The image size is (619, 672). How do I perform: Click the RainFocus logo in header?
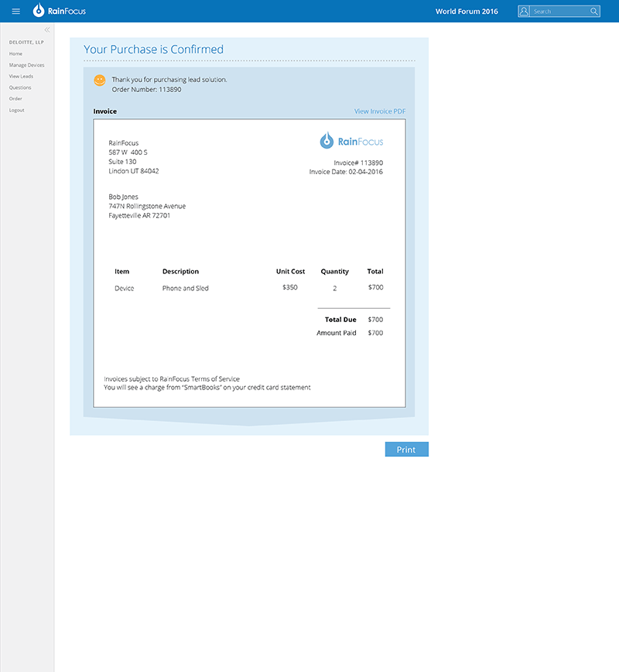coord(59,10)
